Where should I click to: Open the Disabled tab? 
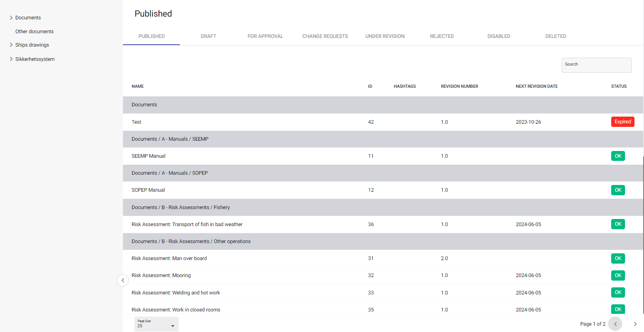(x=499, y=36)
